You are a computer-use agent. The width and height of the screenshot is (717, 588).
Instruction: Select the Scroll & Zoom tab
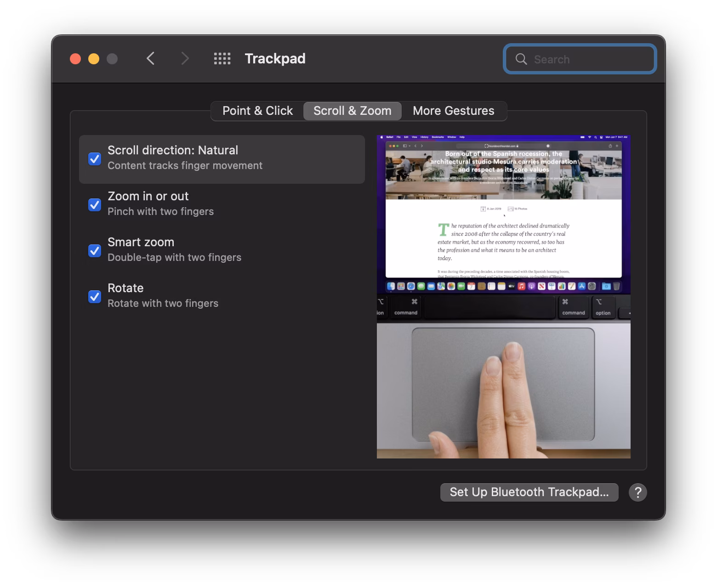pos(352,111)
